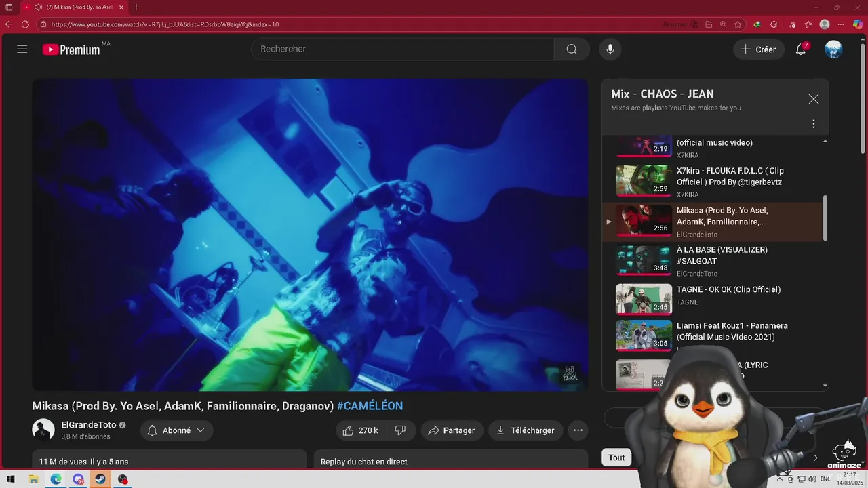Open the Créer button

[758, 49]
